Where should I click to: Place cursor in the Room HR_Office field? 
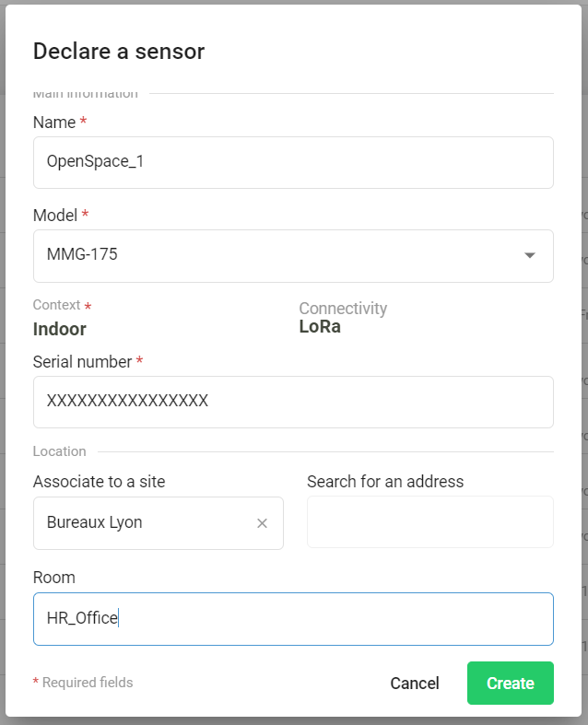(x=293, y=619)
